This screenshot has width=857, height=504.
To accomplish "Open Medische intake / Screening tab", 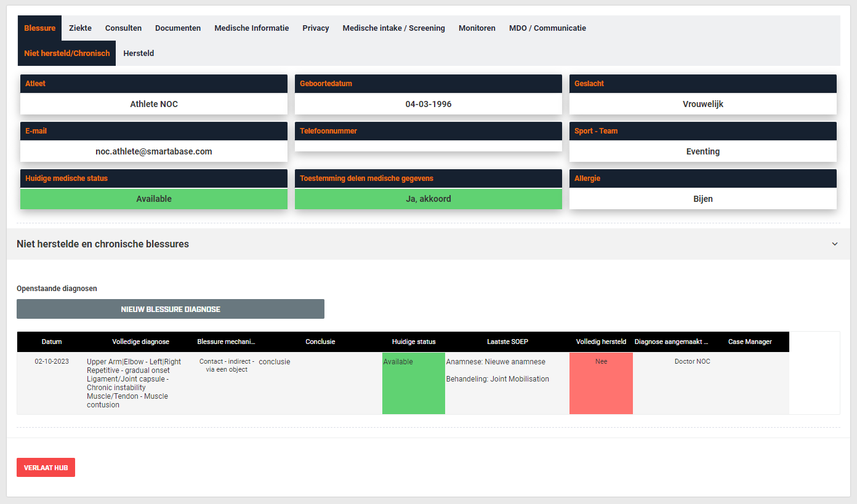I will click(x=393, y=28).
